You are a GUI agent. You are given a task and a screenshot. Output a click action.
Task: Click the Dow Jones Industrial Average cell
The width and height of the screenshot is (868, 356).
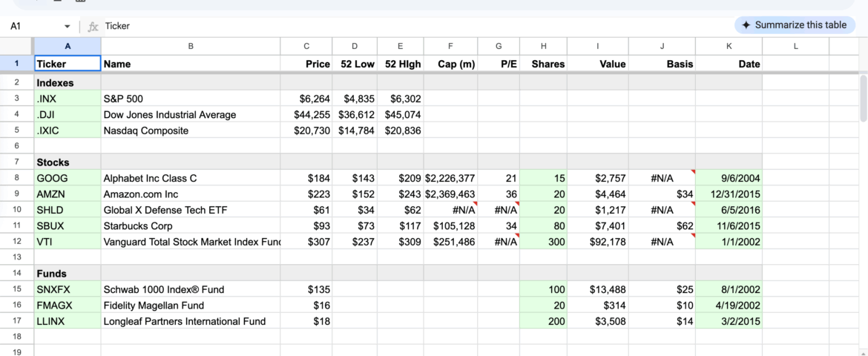coord(191,115)
